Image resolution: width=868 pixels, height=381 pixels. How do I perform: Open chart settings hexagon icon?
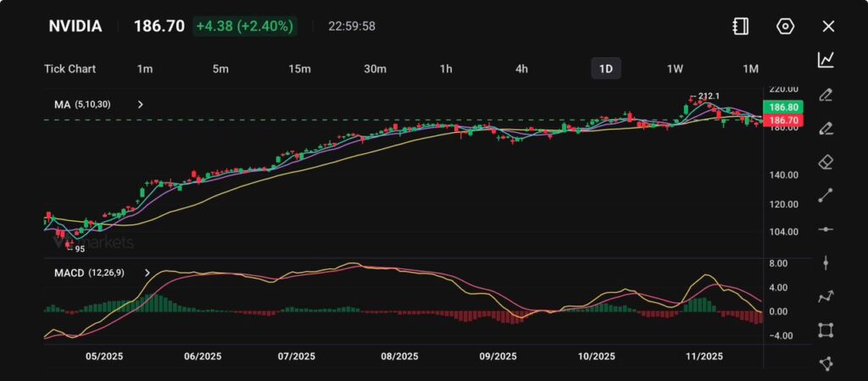pos(785,26)
